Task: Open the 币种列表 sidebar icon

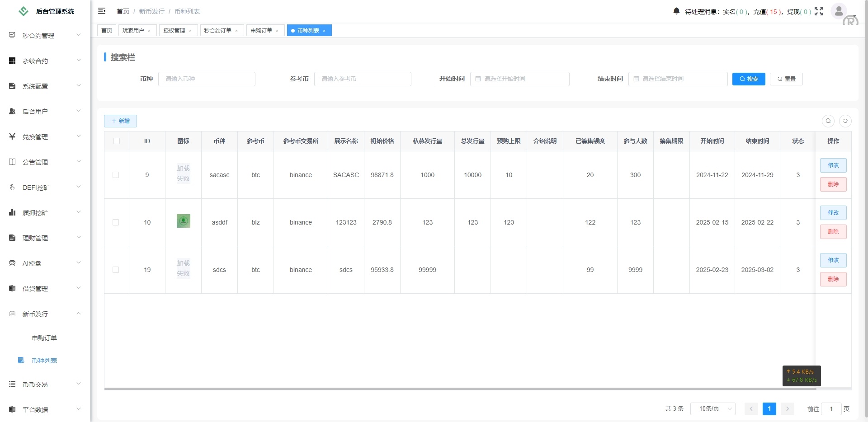Action: pos(21,360)
